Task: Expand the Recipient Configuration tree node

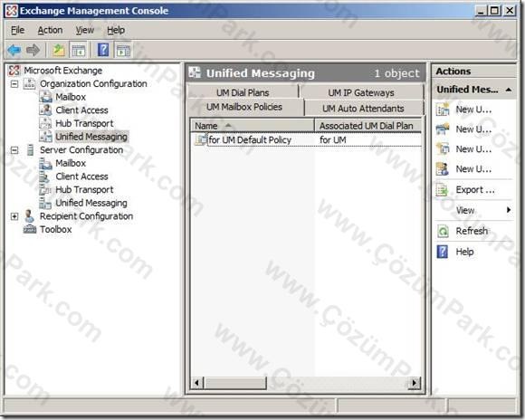Action: coord(14,216)
